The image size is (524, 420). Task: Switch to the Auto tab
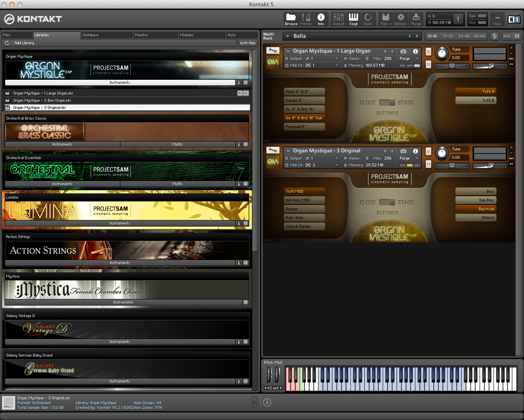click(x=242, y=35)
